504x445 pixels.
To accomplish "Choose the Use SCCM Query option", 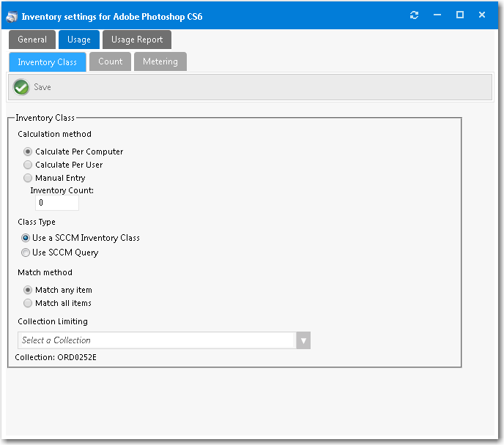I will click(26, 253).
